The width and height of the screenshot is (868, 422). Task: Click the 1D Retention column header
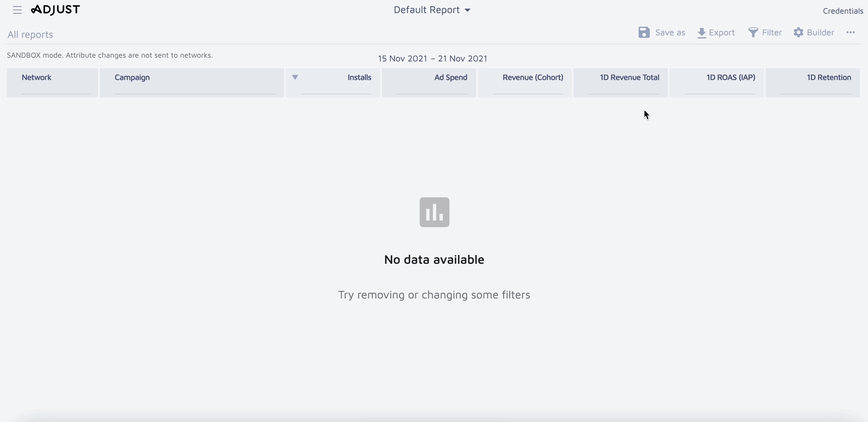click(x=829, y=78)
